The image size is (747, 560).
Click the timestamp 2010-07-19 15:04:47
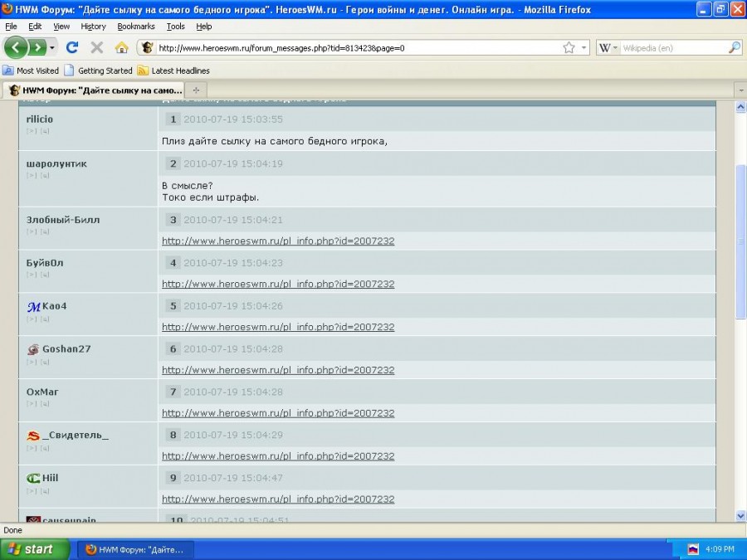click(x=233, y=478)
